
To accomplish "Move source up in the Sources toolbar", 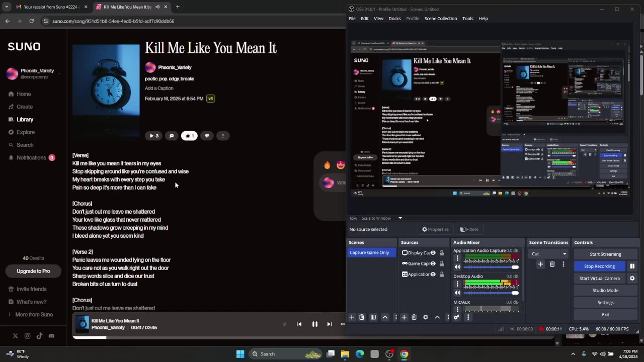I will tap(437, 317).
